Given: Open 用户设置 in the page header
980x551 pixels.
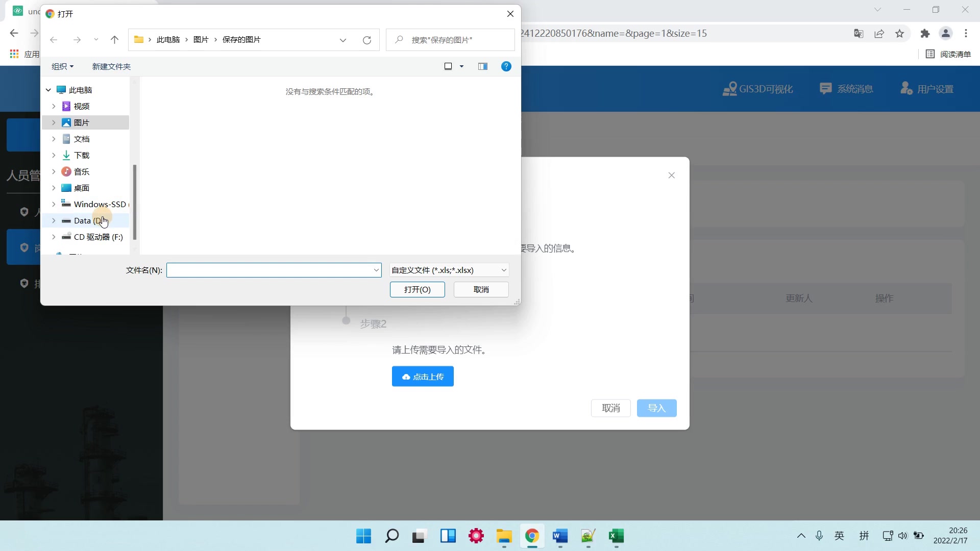Looking at the screenshot, I should coord(927,89).
